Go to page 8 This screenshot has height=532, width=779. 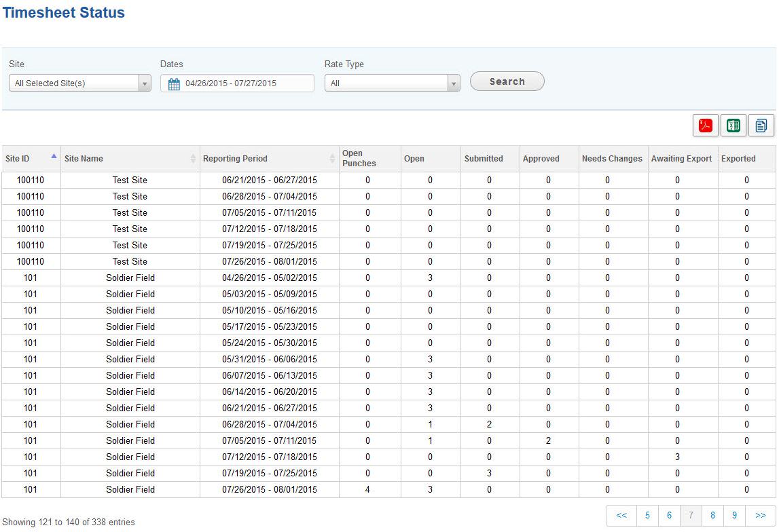click(713, 516)
